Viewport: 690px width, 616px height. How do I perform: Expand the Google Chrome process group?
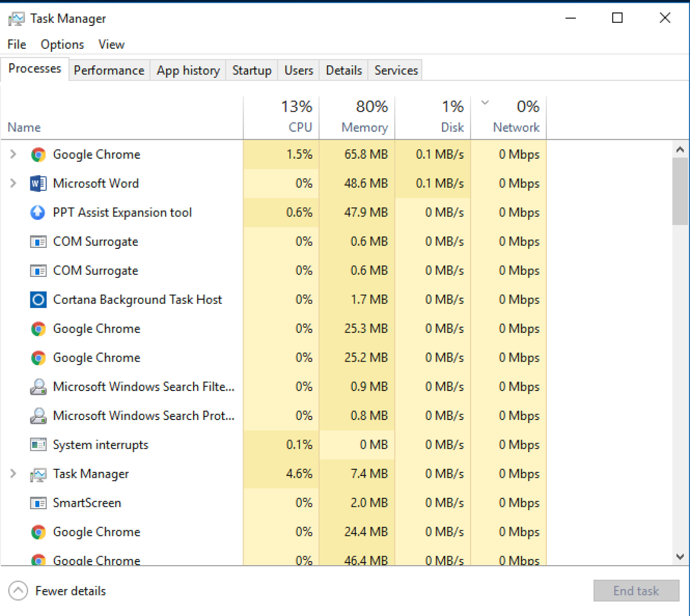coord(13,154)
